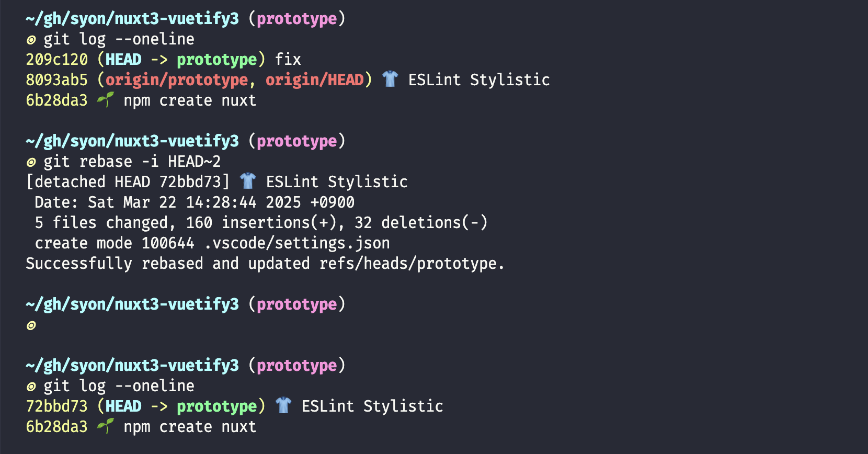
Task: Click the refs/heads/prototype text
Action: [408, 263]
